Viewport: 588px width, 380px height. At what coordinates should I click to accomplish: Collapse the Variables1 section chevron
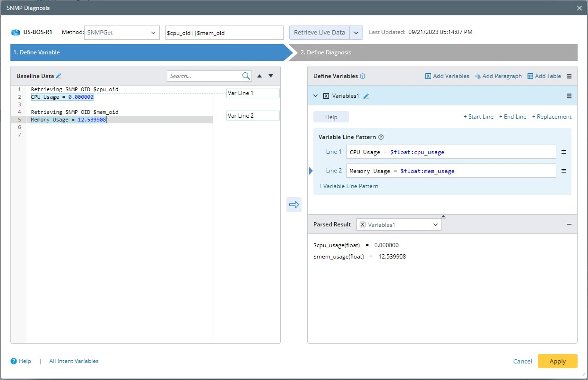[x=316, y=96]
